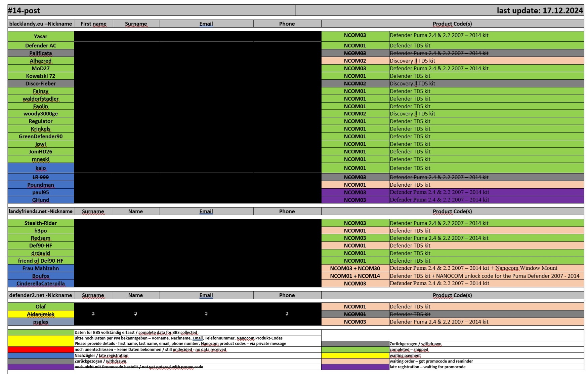Click the h3po nickname cell
The height and width of the screenshot is (374, 588).
click(x=41, y=231)
